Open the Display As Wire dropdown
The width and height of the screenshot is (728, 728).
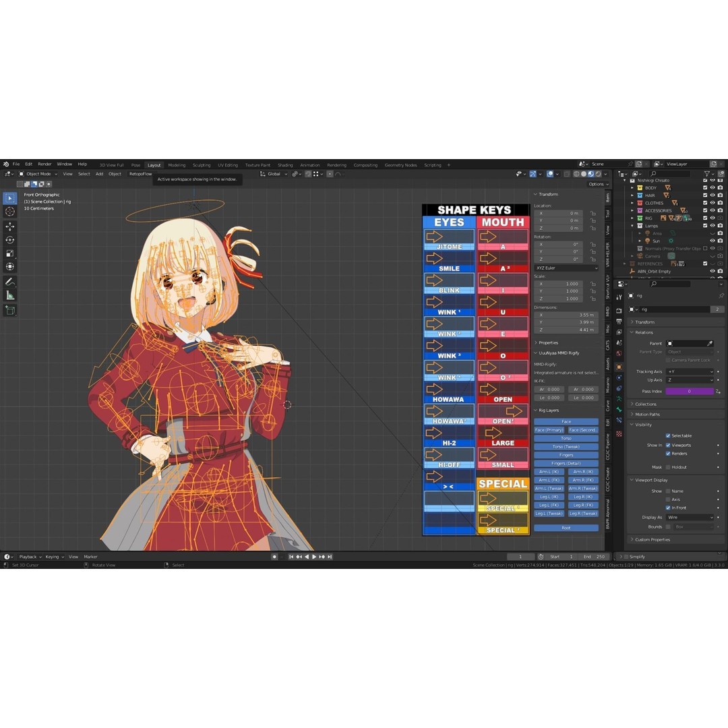[x=690, y=518]
